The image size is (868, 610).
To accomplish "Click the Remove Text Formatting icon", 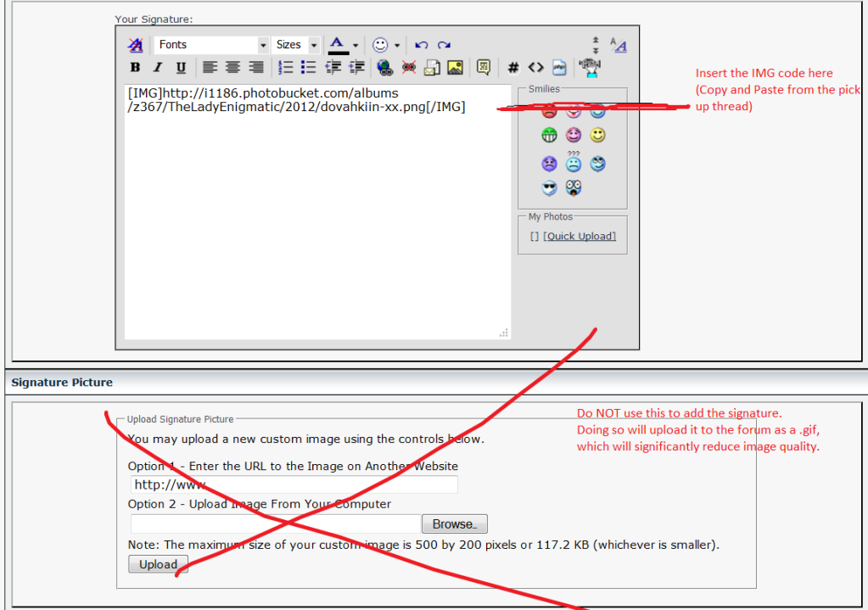I will [135, 45].
